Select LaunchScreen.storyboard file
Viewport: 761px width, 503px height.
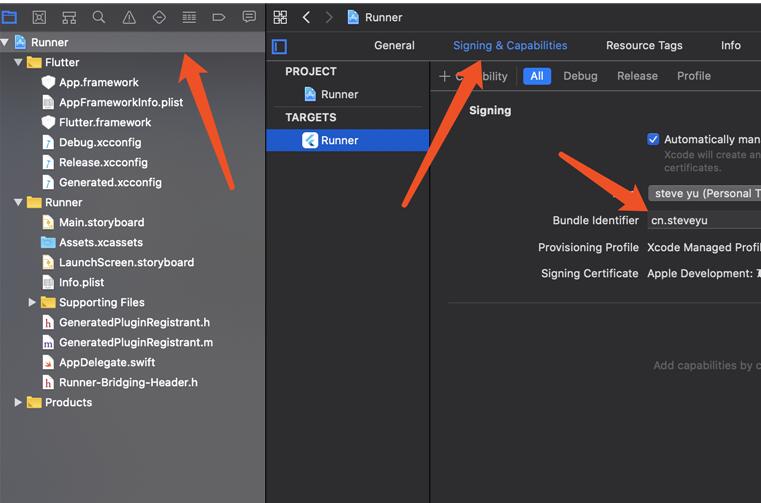click(x=126, y=262)
